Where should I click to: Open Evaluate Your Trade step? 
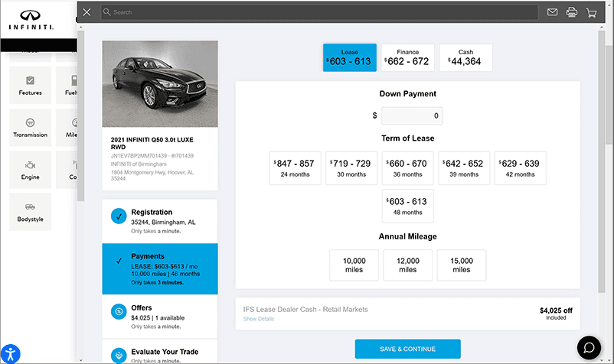click(x=160, y=351)
